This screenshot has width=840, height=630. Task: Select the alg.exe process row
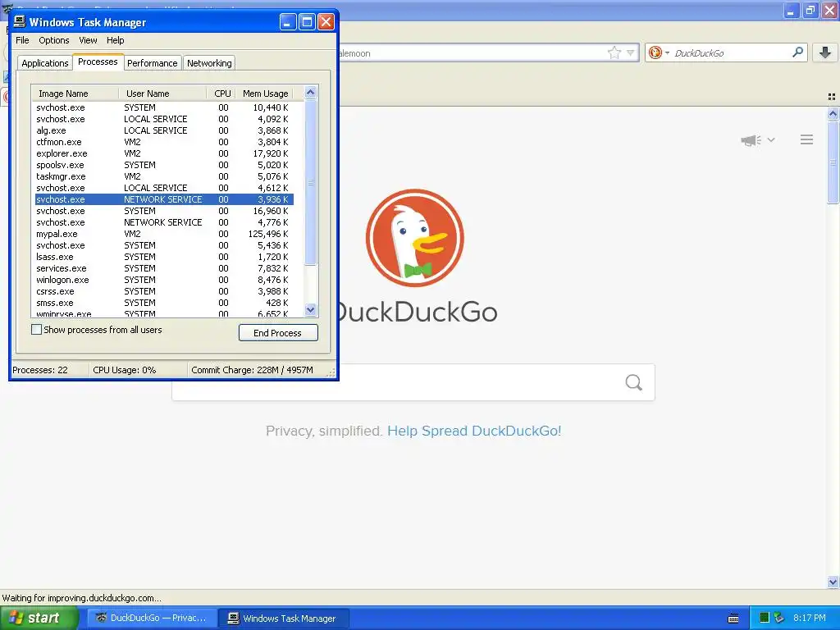[x=164, y=130]
